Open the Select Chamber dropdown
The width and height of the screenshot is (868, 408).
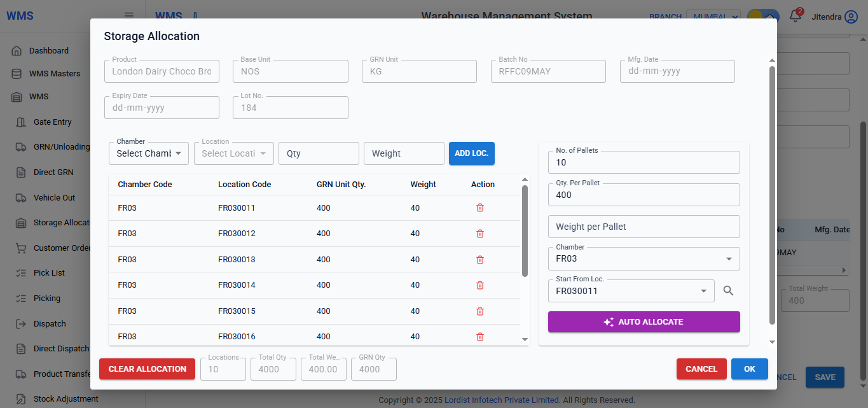(x=148, y=153)
